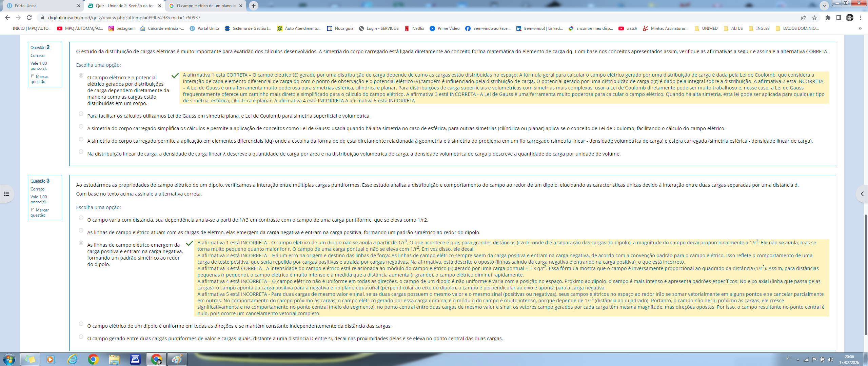Expand the tab search dropdown arrow
The height and width of the screenshot is (366, 868).
tap(824, 5)
